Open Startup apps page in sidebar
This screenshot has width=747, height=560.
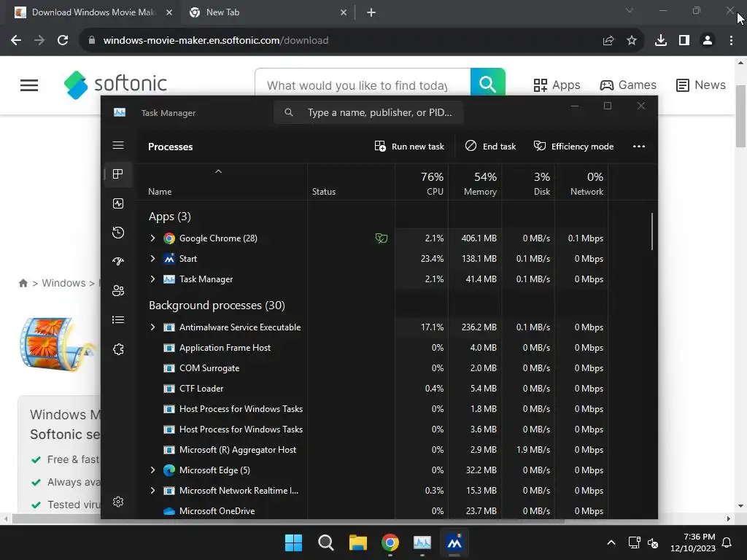tap(118, 262)
